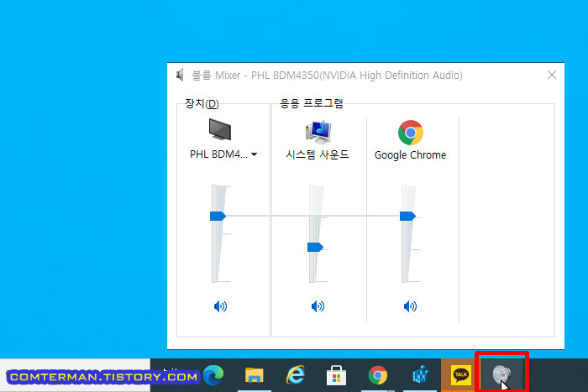Open Google Chrome from the taskbar
This screenshot has height=392, width=588.
point(378,375)
